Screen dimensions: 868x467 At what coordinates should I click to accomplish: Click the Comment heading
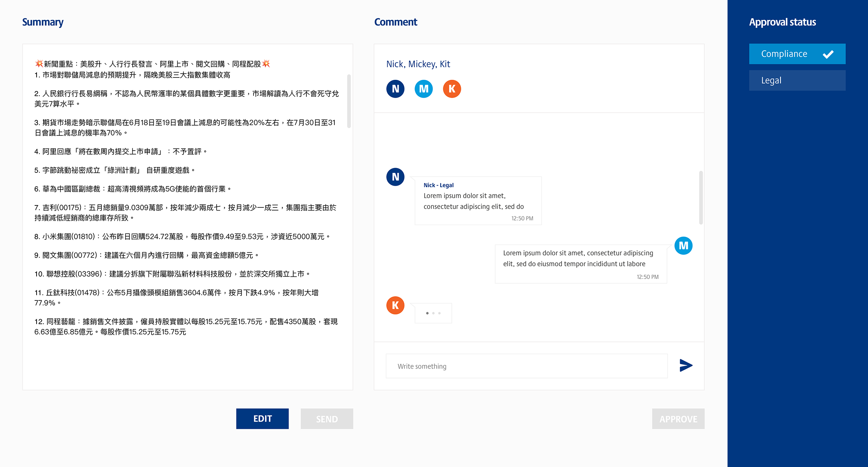pos(395,22)
